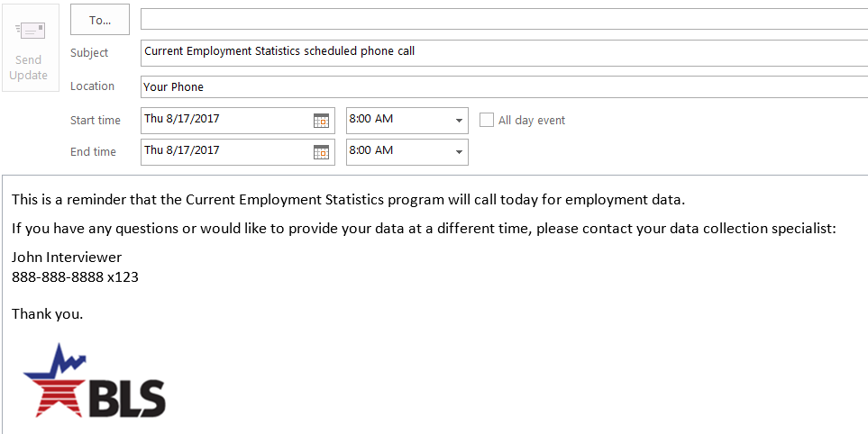Click the start date field Thu 8/17/2017
This screenshot has height=434, width=868.
coord(225,120)
